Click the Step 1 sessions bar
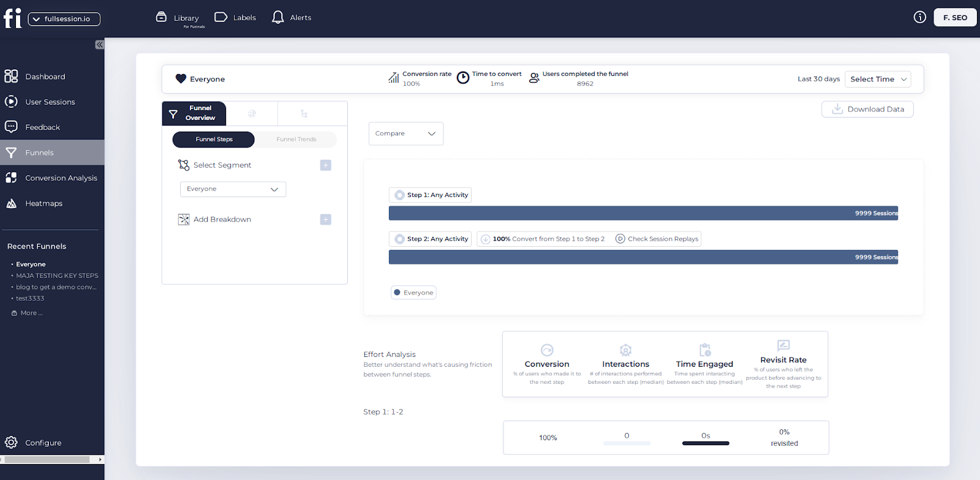The image size is (980, 480). point(643,213)
